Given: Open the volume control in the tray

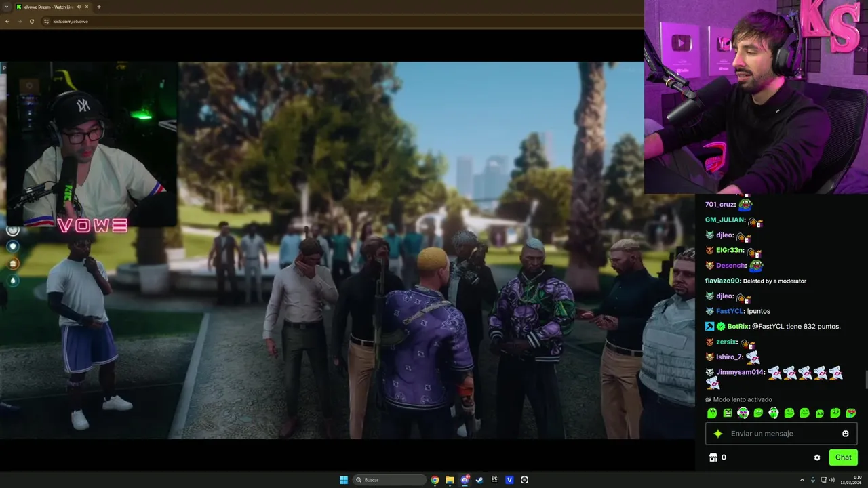Looking at the screenshot, I should (832, 480).
